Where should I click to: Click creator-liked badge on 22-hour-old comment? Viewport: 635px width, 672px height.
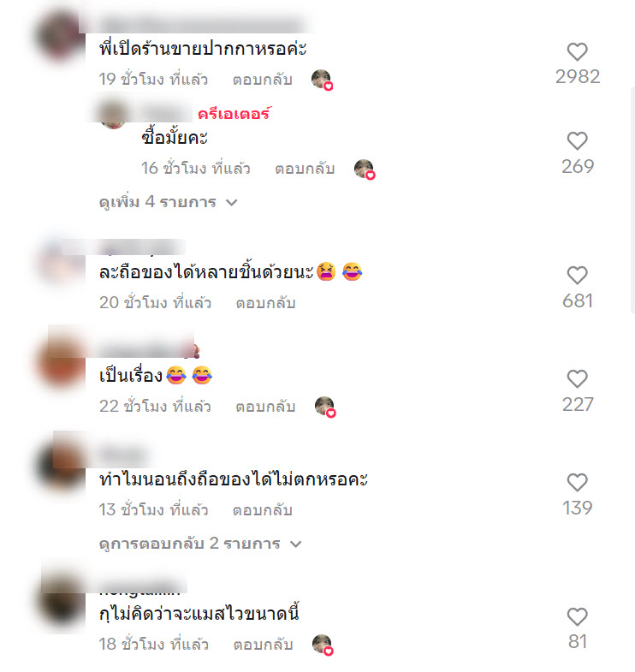click(325, 407)
